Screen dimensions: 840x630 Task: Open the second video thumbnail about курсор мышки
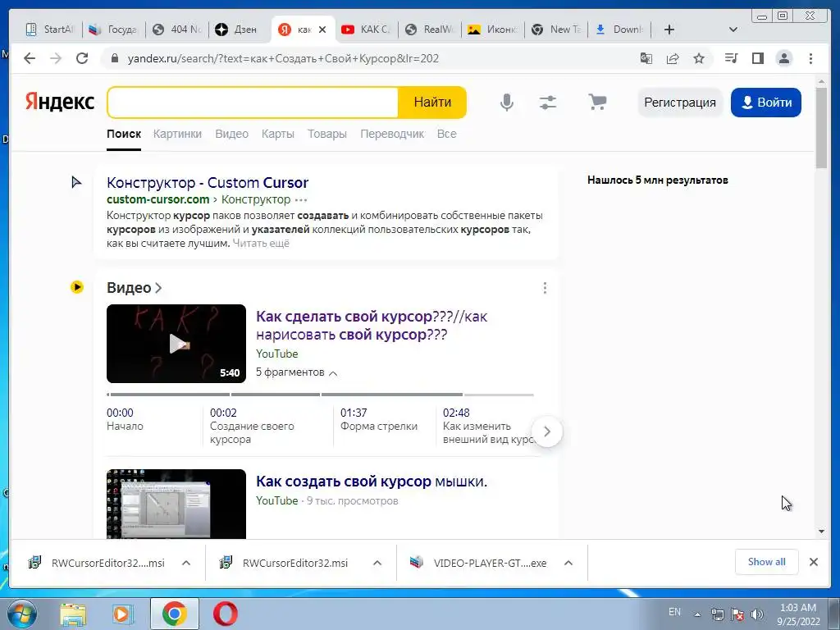pos(176,504)
